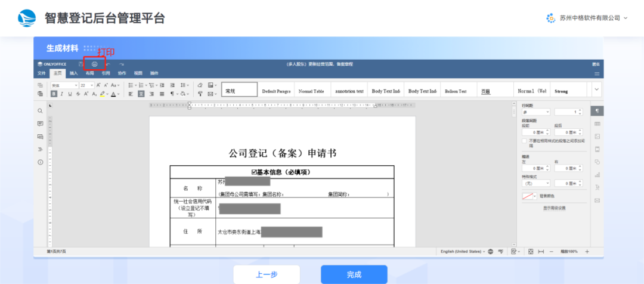The width and height of the screenshot is (644, 284).
Task: Clear text style with the eraser icon
Action: pyautogui.click(x=200, y=85)
